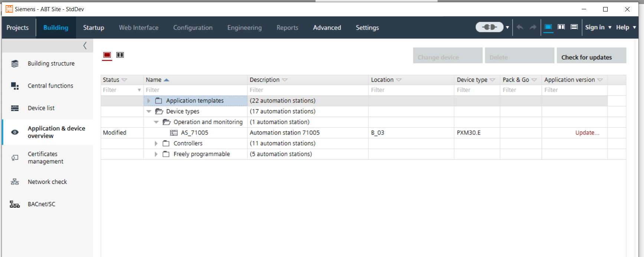This screenshot has height=257, width=644.
Task: Open the Status filter dropdown
Action: coord(139,90)
